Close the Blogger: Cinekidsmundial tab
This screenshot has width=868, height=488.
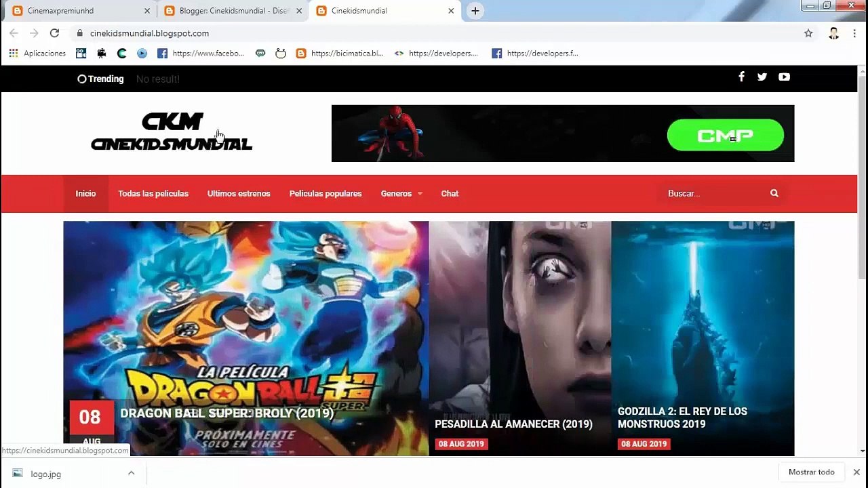tap(299, 11)
